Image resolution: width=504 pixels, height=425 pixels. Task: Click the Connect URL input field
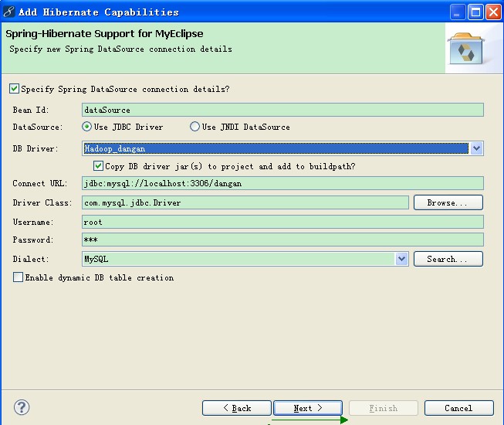pyautogui.click(x=282, y=183)
